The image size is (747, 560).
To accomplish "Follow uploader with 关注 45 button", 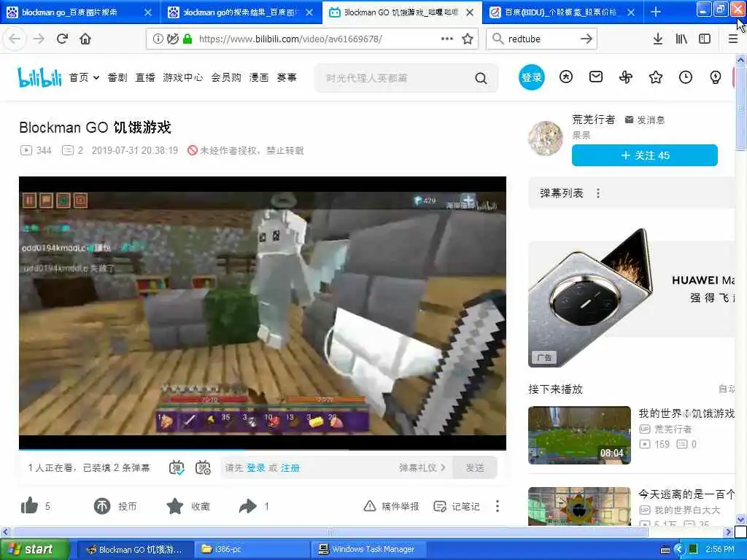I will click(645, 155).
